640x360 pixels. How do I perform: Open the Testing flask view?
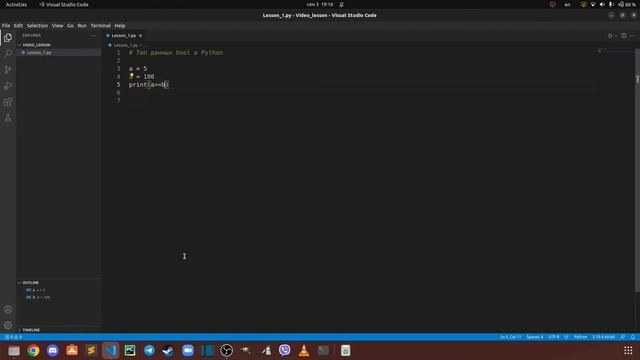coord(8,118)
